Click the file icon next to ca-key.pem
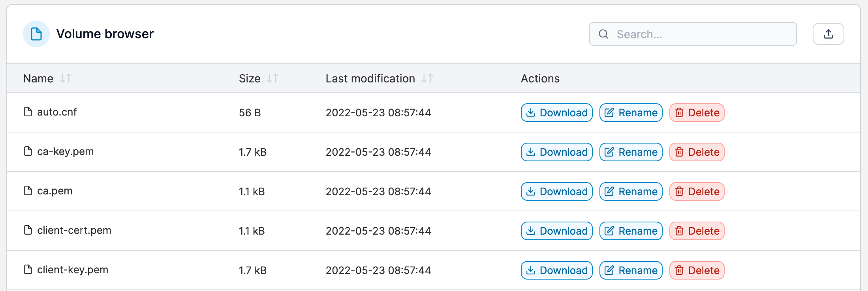Screen dimensions: 868x291 click(x=27, y=151)
